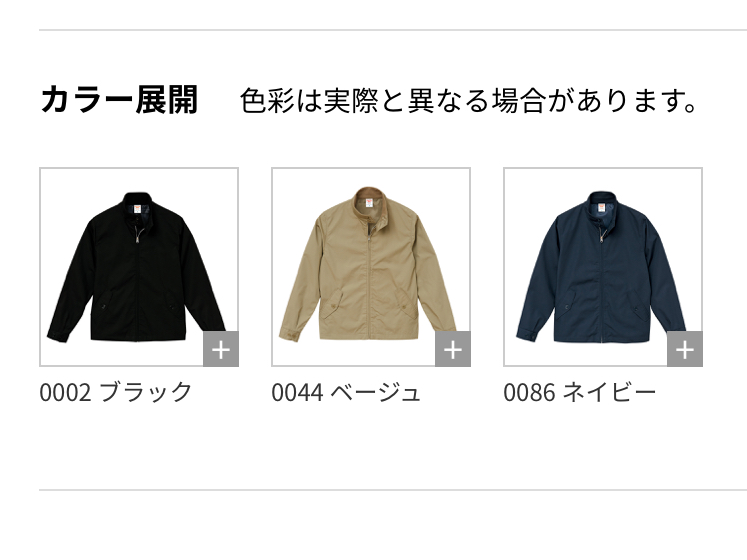This screenshot has width=747, height=560.
Task: Click the カラー展開 section heading
Action: click(x=119, y=100)
